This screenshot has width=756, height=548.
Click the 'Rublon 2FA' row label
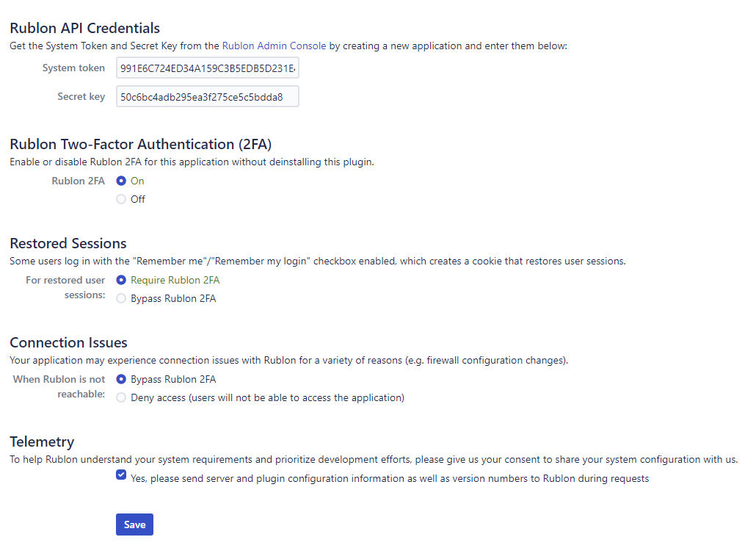pyautogui.click(x=78, y=181)
